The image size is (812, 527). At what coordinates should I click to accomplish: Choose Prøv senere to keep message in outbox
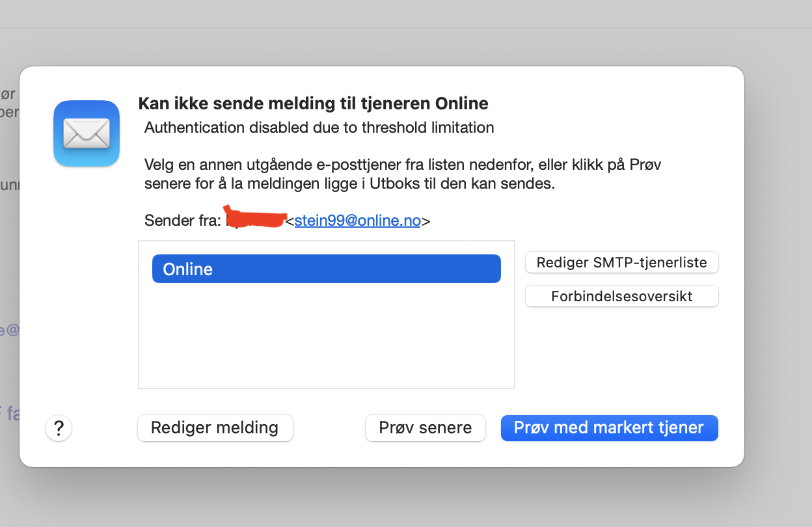426,428
